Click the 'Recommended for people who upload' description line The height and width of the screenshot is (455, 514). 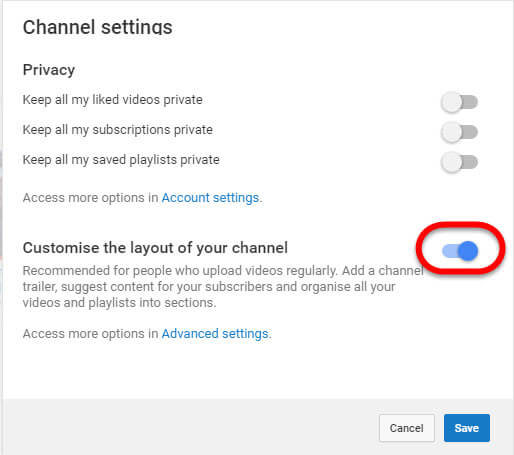coord(223,271)
